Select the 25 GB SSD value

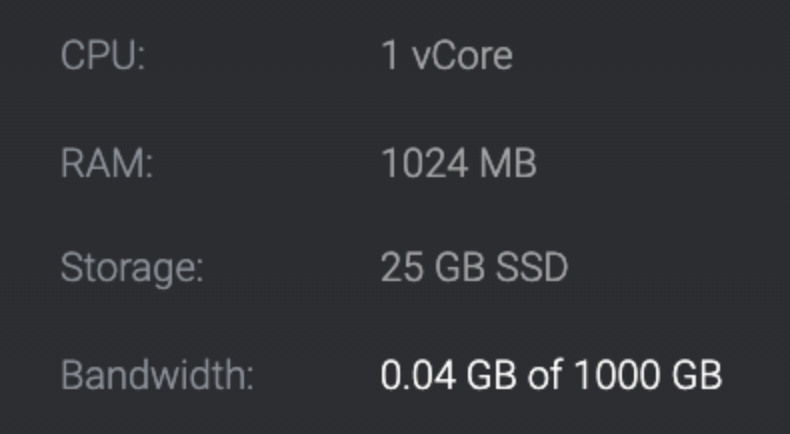click(x=474, y=269)
